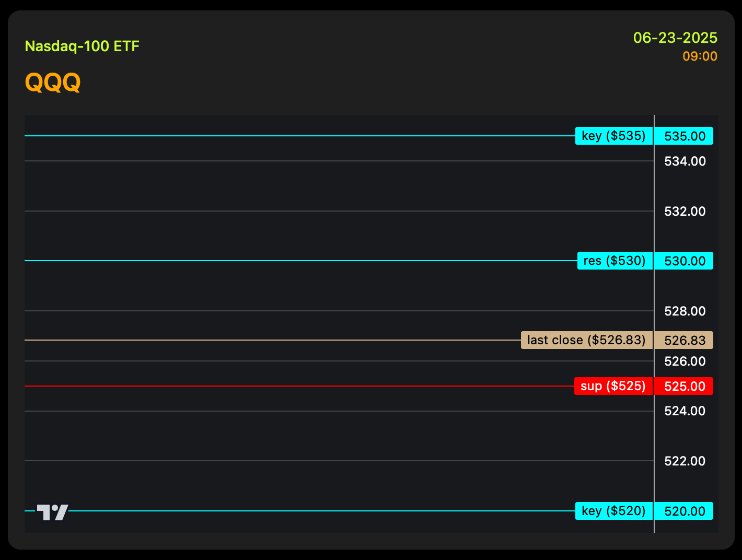Click the 535.00 cyan price tag
The image size is (742, 560).
coord(684,136)
